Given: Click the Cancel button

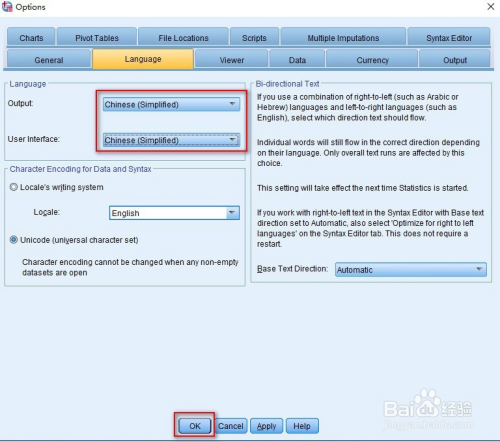Looking at the screenshot, I should 231,426.
